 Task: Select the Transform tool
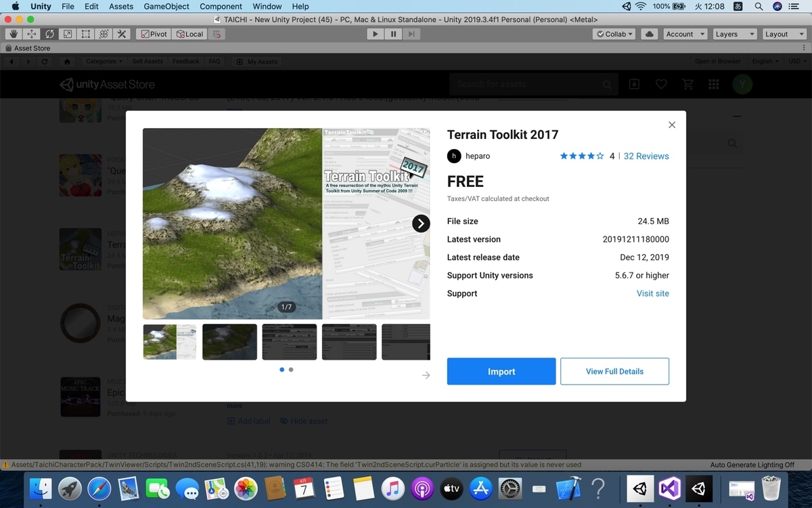pos(104,34)
